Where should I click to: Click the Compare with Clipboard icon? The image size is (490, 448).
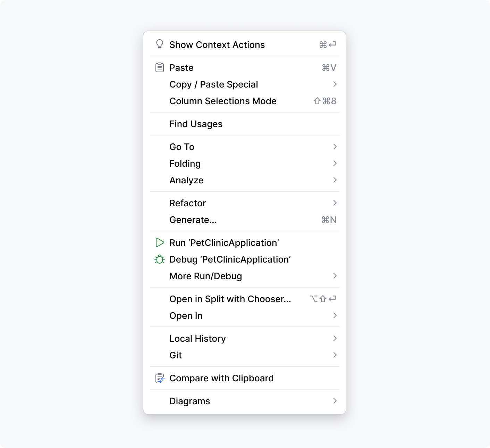pyautogui.click(x=160, y=378)
